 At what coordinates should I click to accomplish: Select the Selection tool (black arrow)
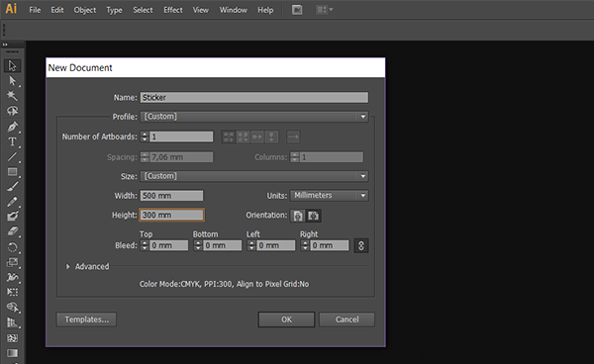tap(12, 66)
